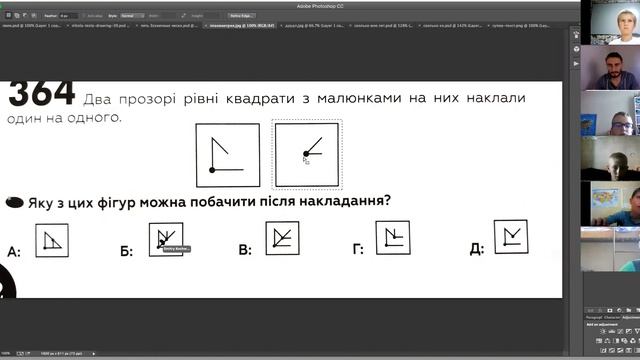Click the 100% zoom field in status bar

(x=6, y=353)
